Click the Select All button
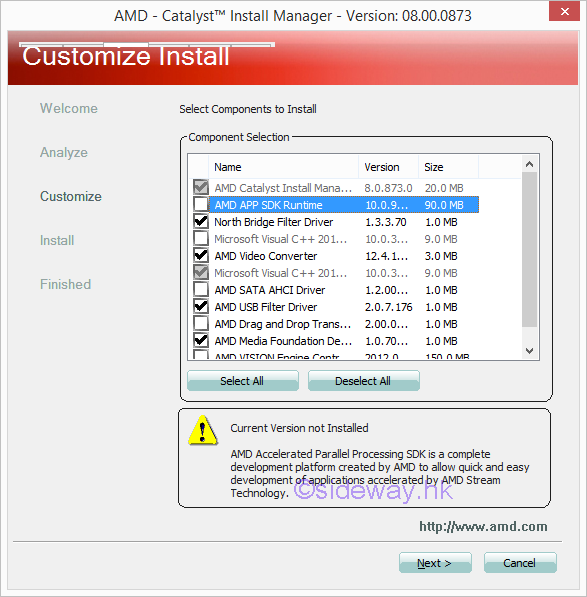Image resolution: width=587 pixels, height=597 pixels. 242,381
